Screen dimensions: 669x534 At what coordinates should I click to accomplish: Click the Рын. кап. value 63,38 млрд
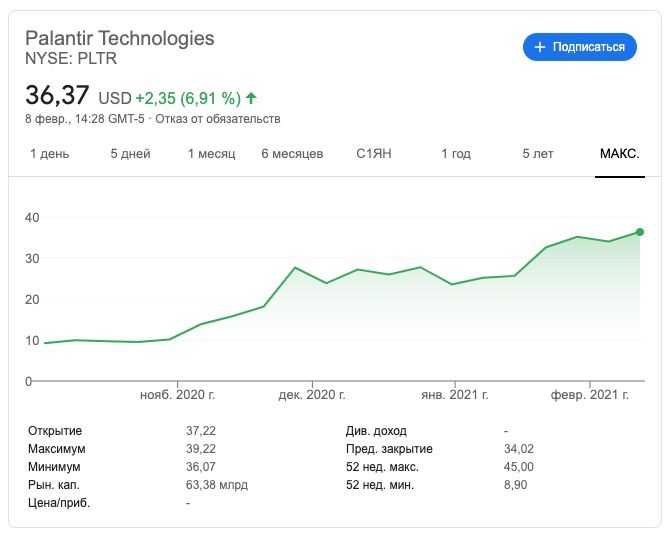(x=217, y=485)
